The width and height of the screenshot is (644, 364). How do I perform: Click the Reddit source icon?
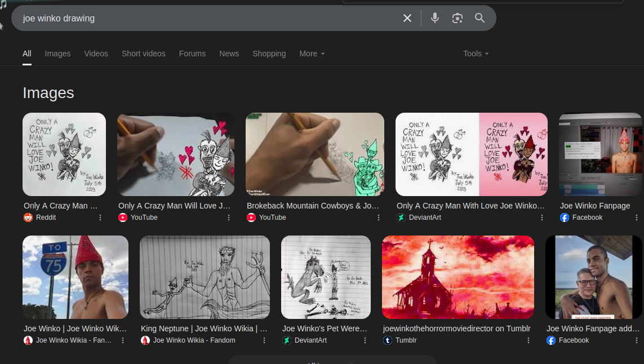click(28, 217)
